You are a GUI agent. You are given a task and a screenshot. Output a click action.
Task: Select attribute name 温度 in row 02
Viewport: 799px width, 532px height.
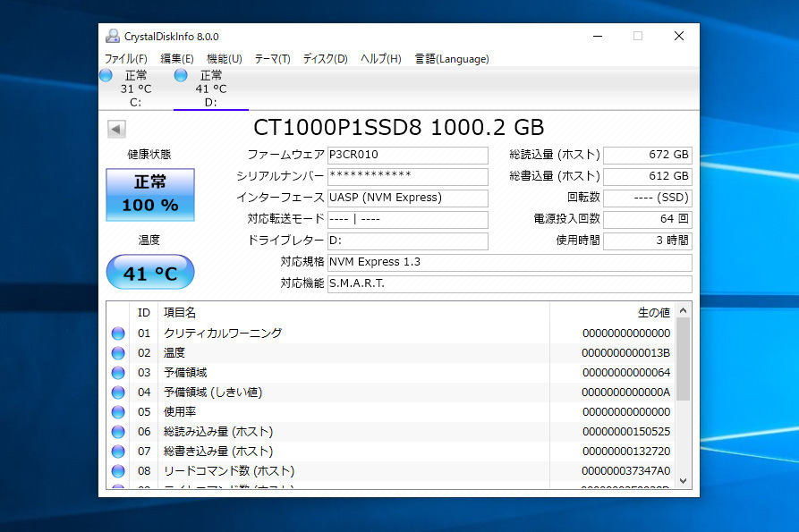point(174,353)
